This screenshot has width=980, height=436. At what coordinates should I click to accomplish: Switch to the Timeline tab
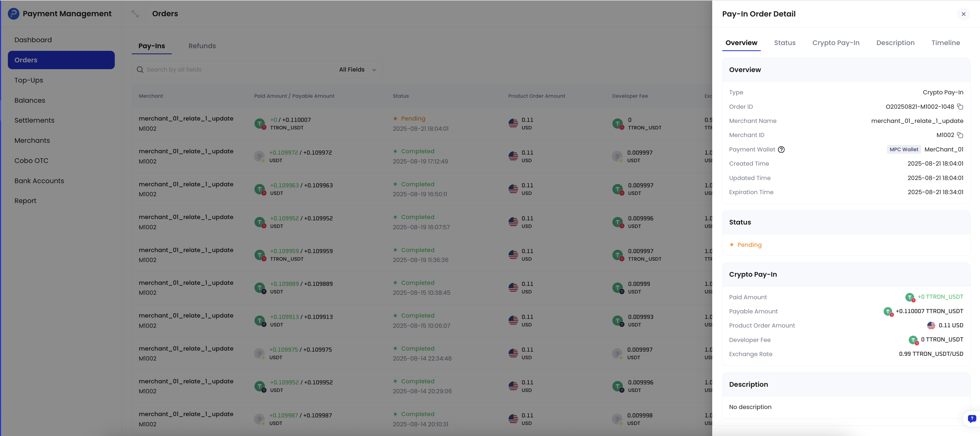point(945,43)
